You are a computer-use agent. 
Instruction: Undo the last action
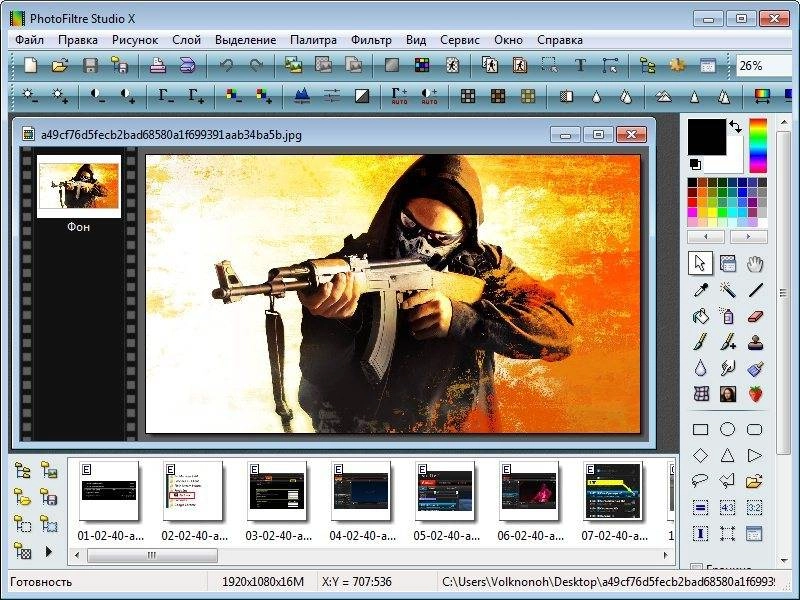(227, 65)
